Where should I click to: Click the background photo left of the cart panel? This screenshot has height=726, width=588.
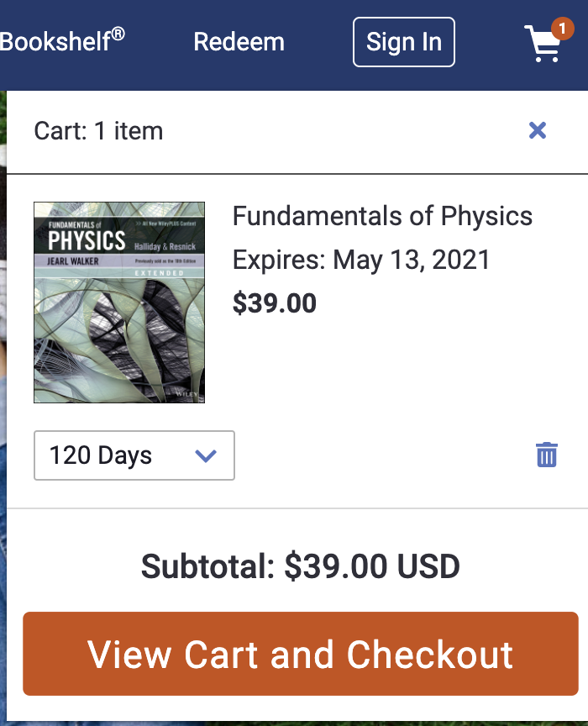tap(3, 420)
